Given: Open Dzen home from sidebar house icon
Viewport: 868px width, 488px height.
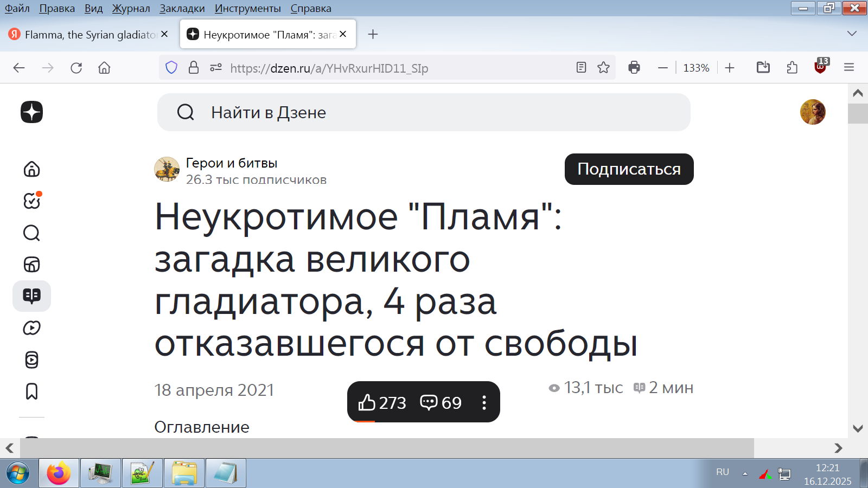Looking at the screenshot, I should [31, 169].
